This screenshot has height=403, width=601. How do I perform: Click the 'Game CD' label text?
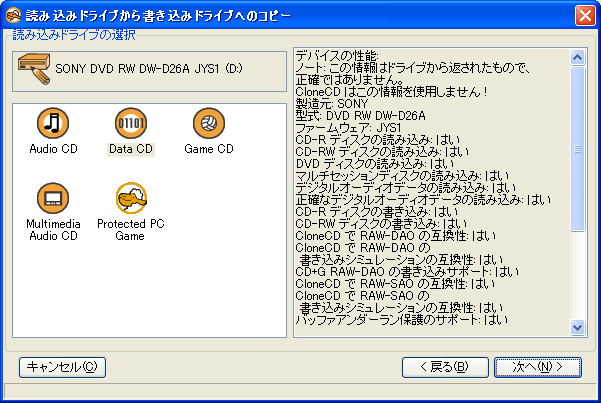[x=209, y=149]
